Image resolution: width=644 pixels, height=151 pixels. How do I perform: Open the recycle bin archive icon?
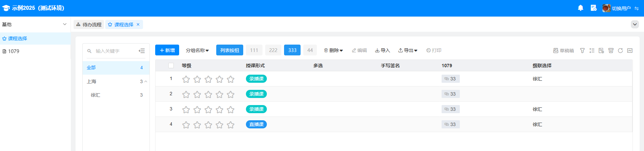(611, 51)
